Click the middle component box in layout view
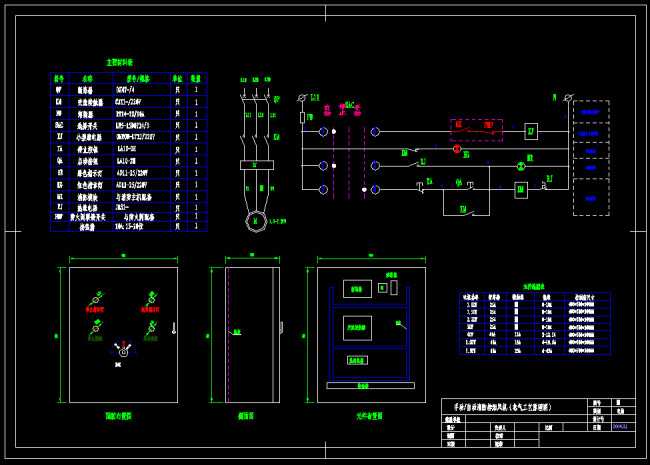Image resolution: width=650 pixels, height=465 pixels. pos(357,328)
